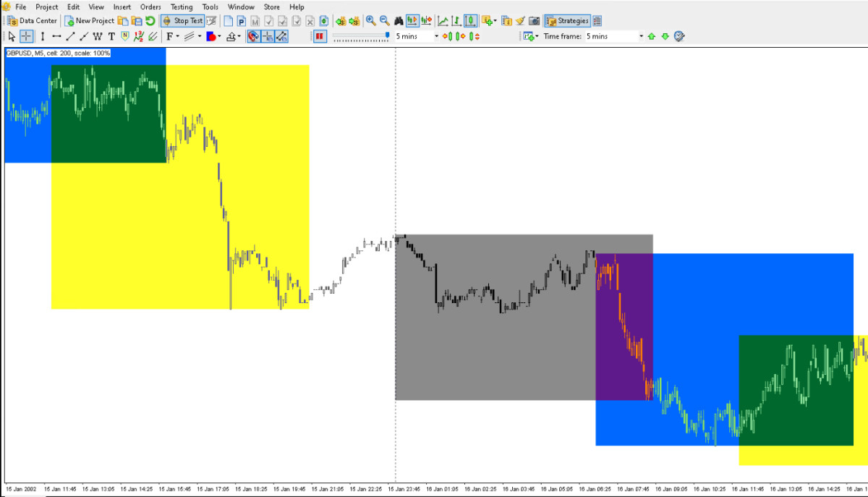Pause the test with red pause button
868x497 pixels.
[x=319, y=36]
